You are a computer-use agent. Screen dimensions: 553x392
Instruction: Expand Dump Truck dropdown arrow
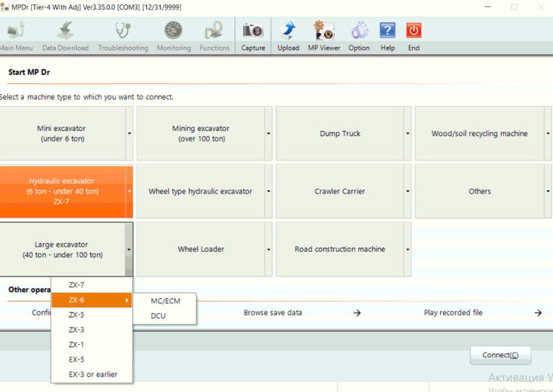coord(408,134)
